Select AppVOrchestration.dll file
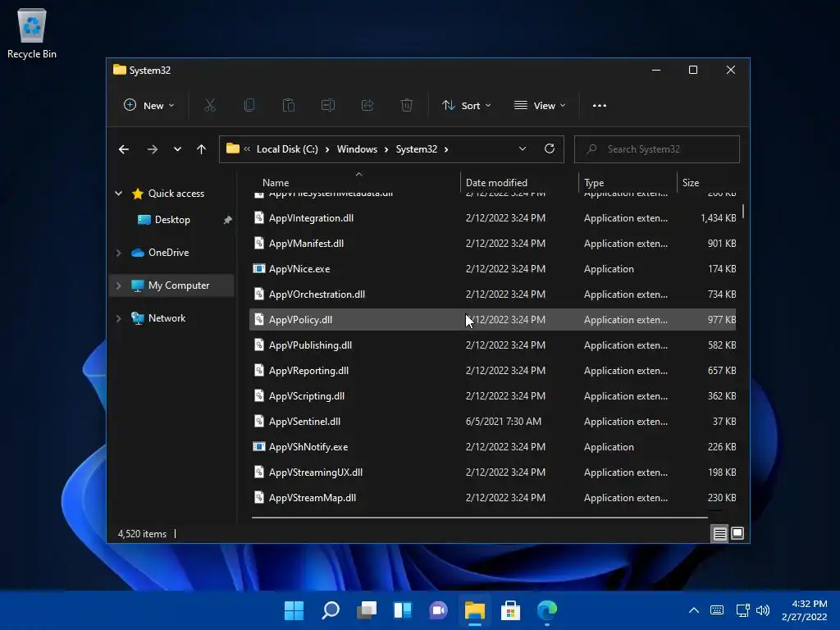840x630 pixels. tap(492, 294)
